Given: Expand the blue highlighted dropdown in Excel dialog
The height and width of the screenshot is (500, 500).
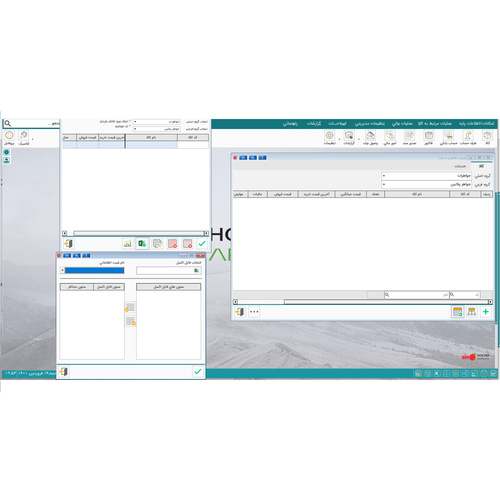Looking at the screenshot, I should pyautogui.click(x=62, y=270).
